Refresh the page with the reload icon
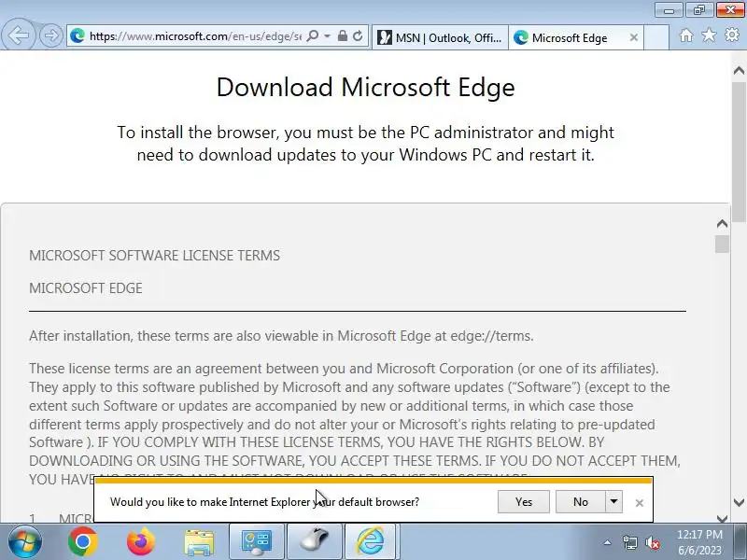The height and width of the screenshot is (560, 747). pyautogui.click(x=358, y=35)
